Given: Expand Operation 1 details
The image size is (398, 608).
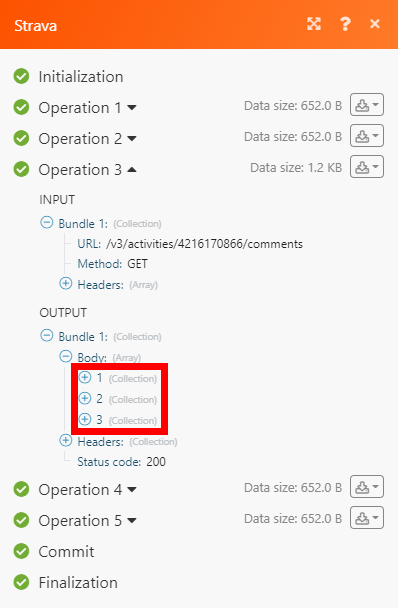Looking at the screenshot, I should [132, 107].
